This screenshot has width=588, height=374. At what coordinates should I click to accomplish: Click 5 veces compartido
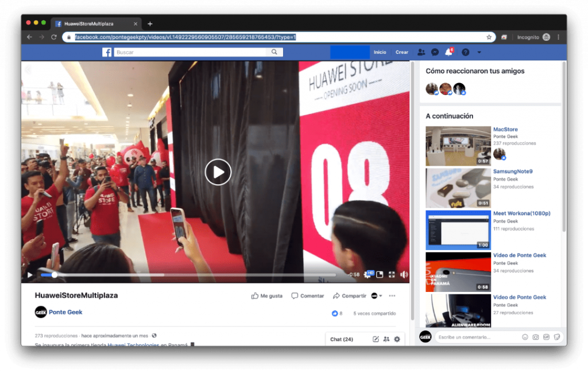click(374, 313)
